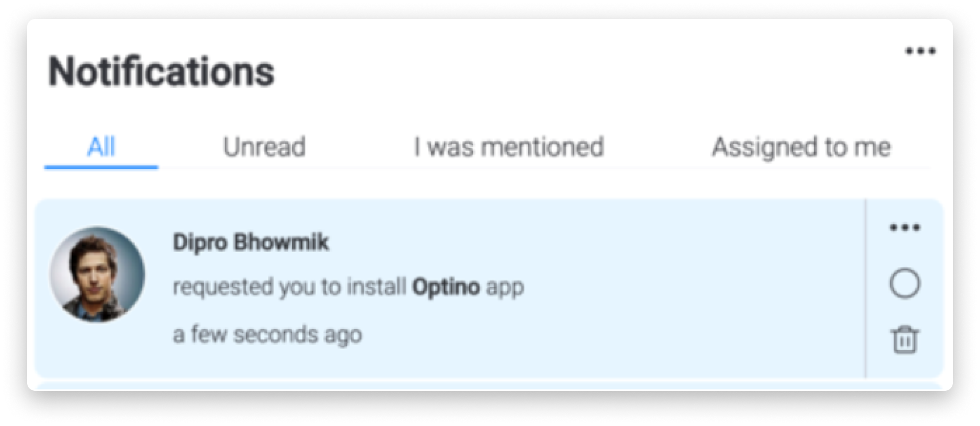The image size is (980, 426).
Task: Switch to the Unread tab
Action: click(x=265, y=147)
